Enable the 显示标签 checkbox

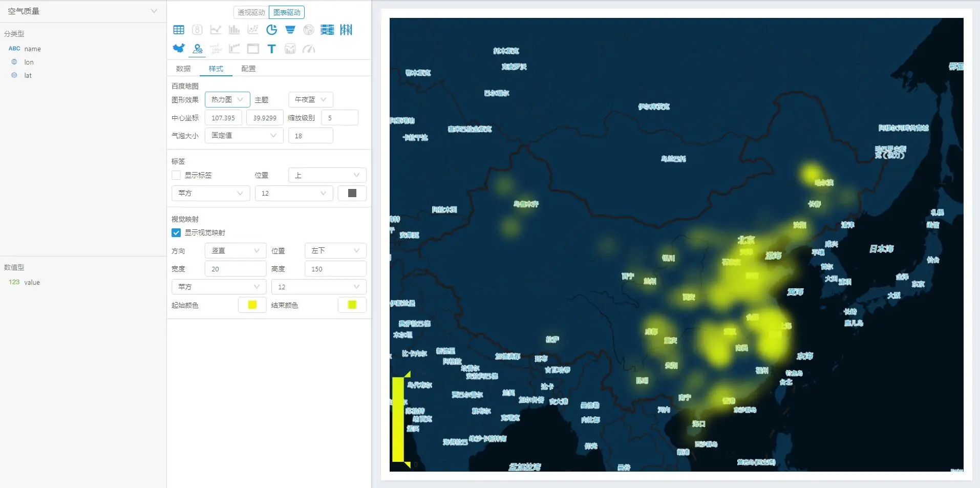tap(176, 175)
